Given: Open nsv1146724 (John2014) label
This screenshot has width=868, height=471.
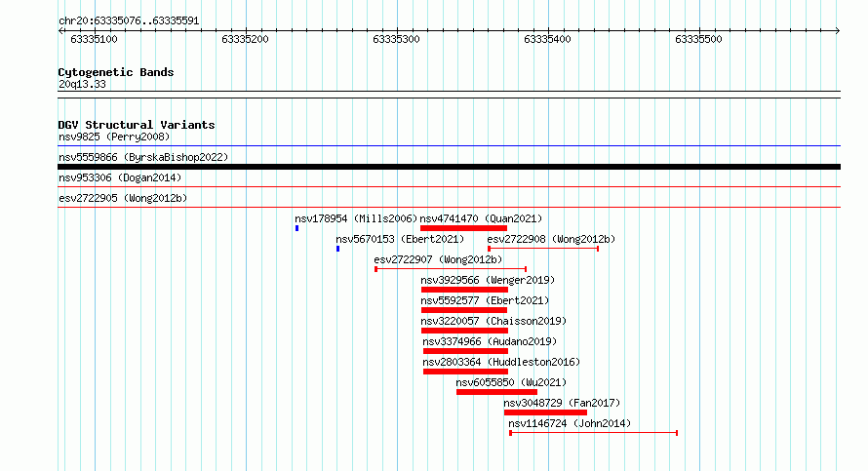Looking at the screenshot, I should [x=570, y=423].
